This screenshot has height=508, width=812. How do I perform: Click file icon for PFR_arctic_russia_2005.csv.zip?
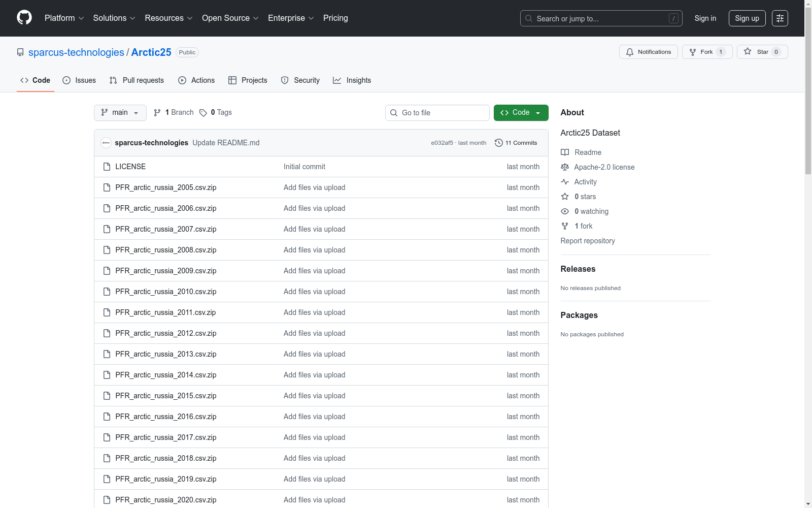(x=107, y=187)
